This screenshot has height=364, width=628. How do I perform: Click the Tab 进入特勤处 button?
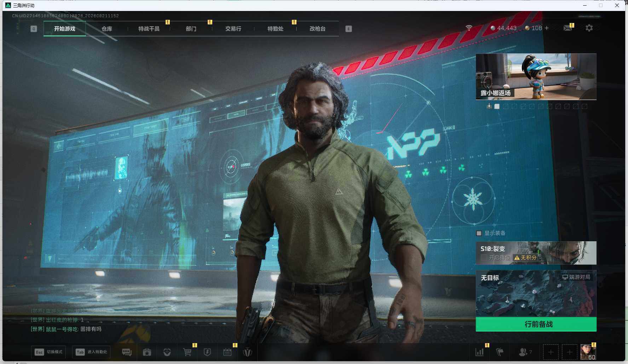tap(92, 352)
